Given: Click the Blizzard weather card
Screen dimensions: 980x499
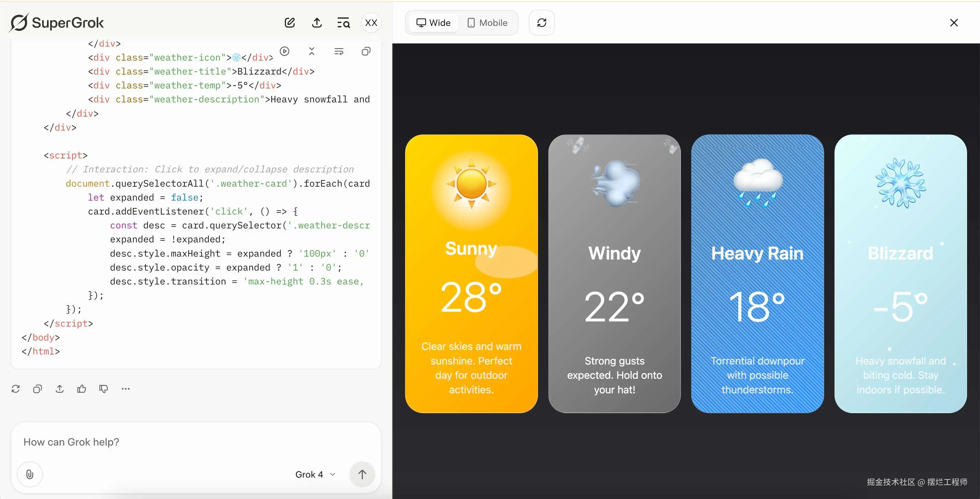Looking at the screenshot, I should coord(900,273).
